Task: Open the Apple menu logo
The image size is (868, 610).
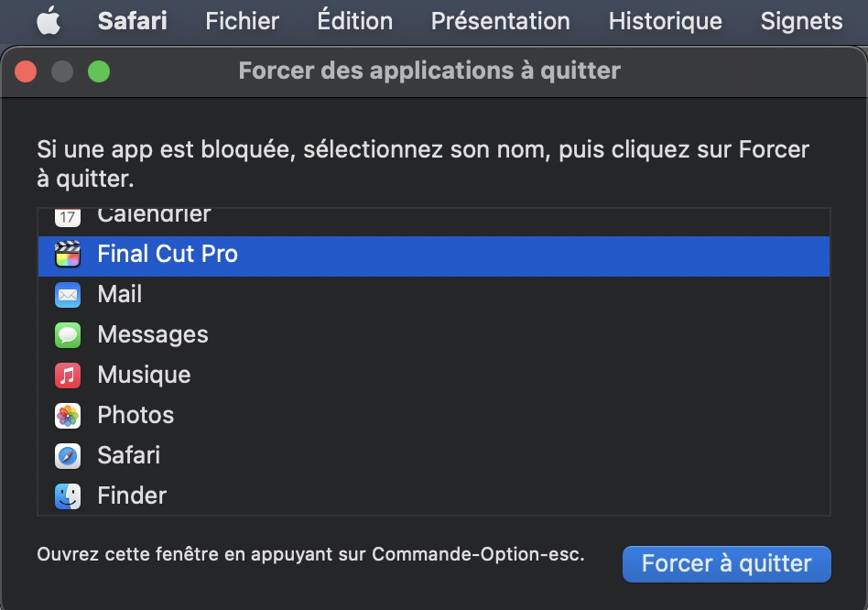Action: click(x=49, y=21)
